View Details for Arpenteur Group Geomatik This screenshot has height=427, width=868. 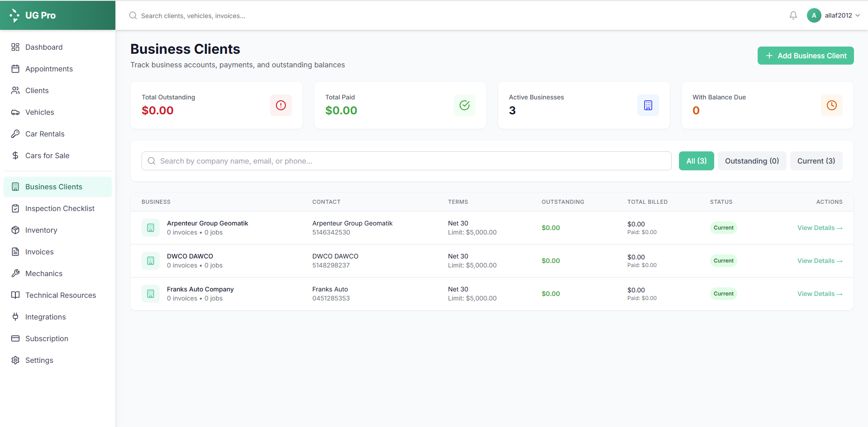(819, 228)
